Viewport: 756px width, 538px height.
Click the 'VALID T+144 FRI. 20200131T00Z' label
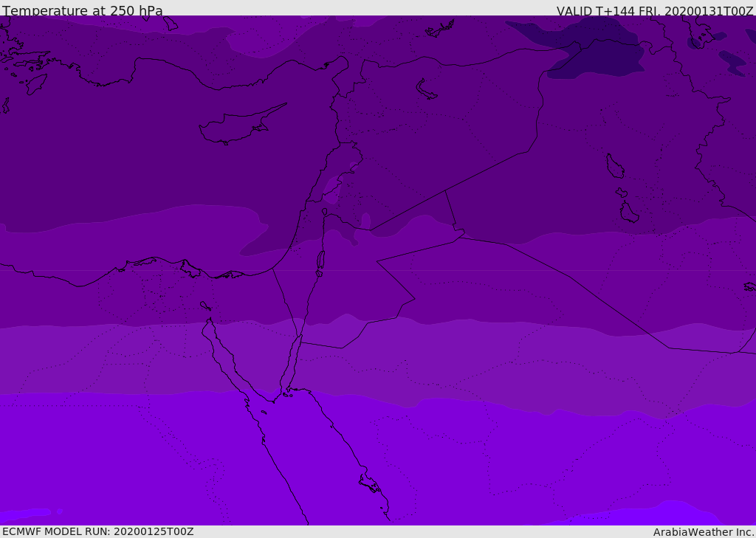point(655,11)
